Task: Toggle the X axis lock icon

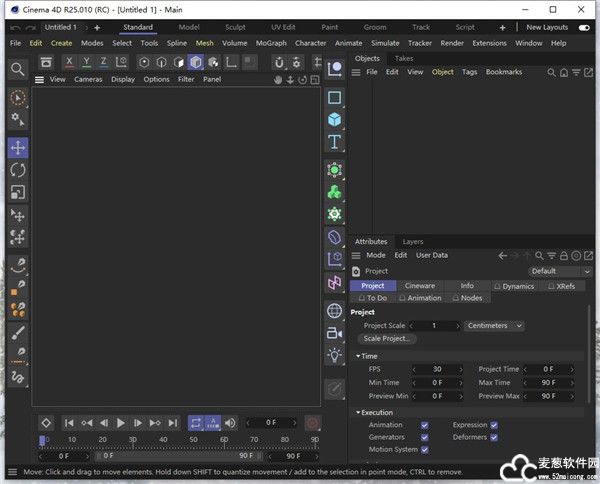Action: pyautogui.click(x=69, y=62)
